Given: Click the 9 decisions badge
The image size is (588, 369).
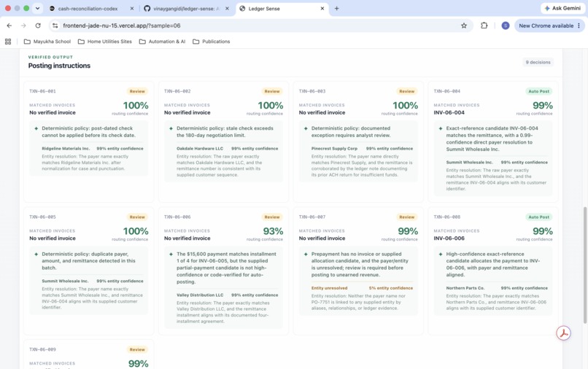Looking at the screenshot, I should point(538,62).
